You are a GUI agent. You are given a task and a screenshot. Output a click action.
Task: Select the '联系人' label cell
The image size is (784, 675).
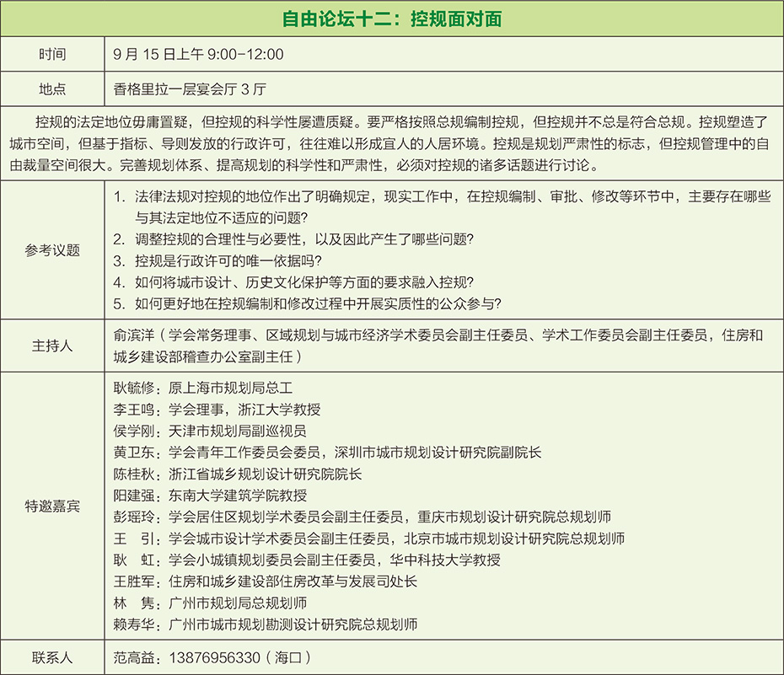pyautogui.click(x=52, y=657)
